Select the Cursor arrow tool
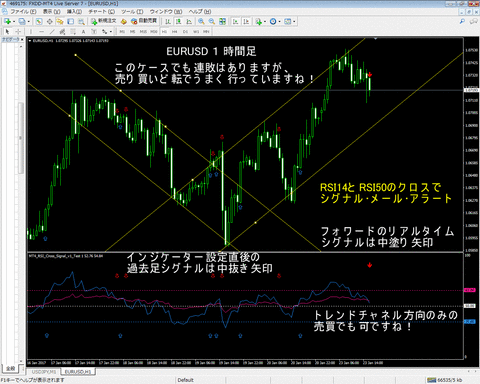Screen dimensions: 480x384 pos(7,32)
